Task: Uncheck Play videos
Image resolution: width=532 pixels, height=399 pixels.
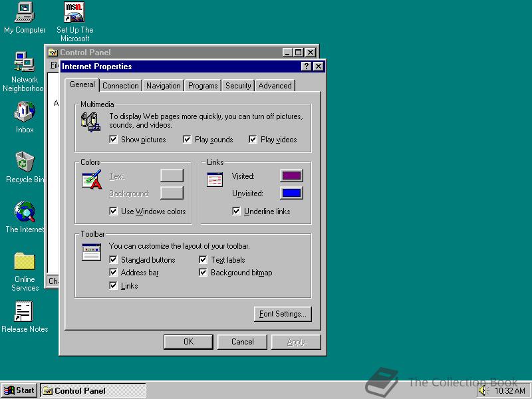Action: coord(253,140)
